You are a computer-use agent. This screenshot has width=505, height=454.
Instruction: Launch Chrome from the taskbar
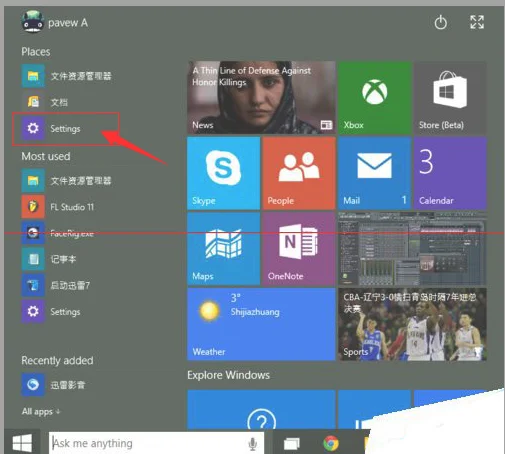(x=331, y=443)
